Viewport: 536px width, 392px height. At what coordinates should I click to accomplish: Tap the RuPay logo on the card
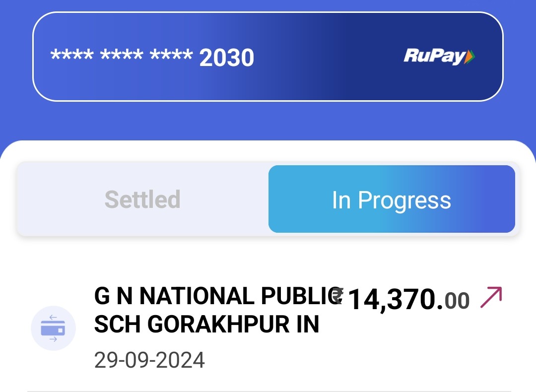click(x=439, y=57)
